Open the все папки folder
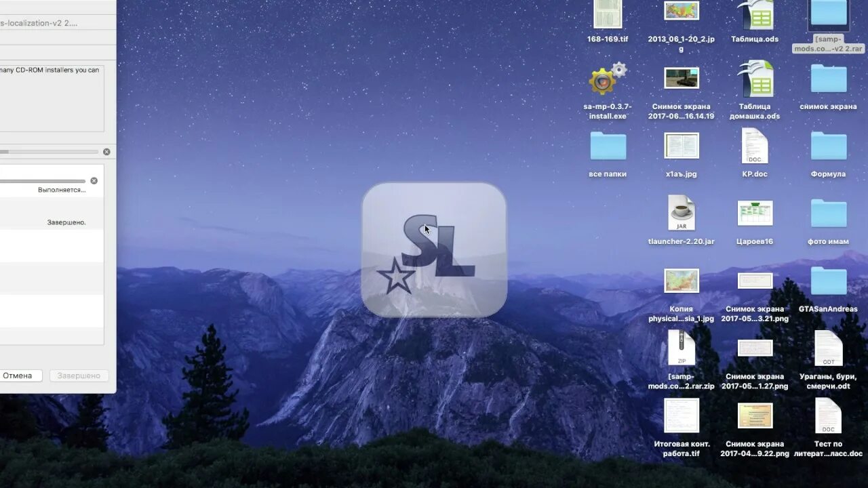 pyautogui.click(x=608, y=146)
